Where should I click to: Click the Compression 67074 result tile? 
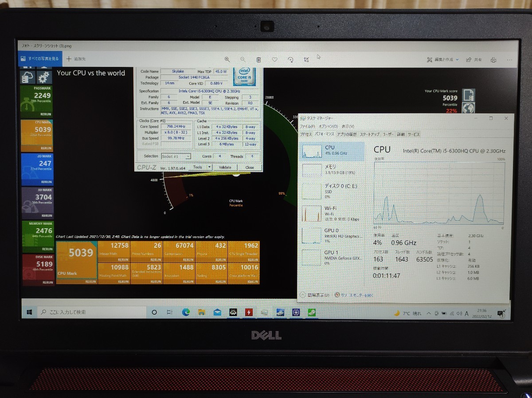tap(179, 252)
